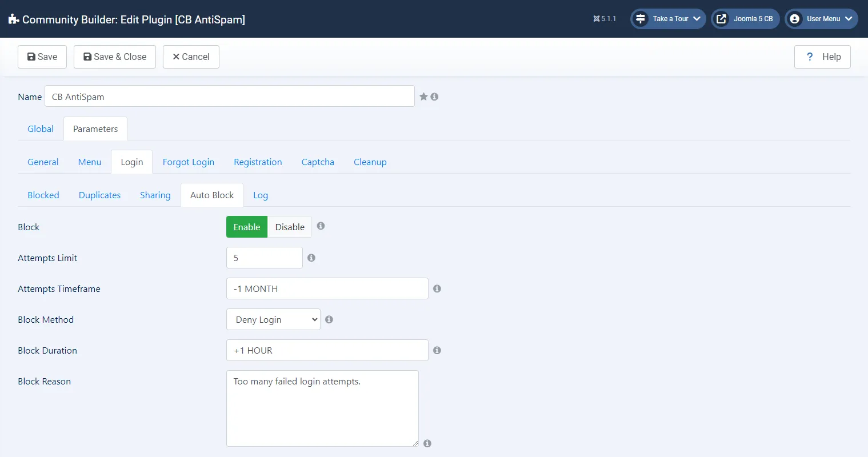Show info tooltip for Attempts Limit

coord(311,258)
